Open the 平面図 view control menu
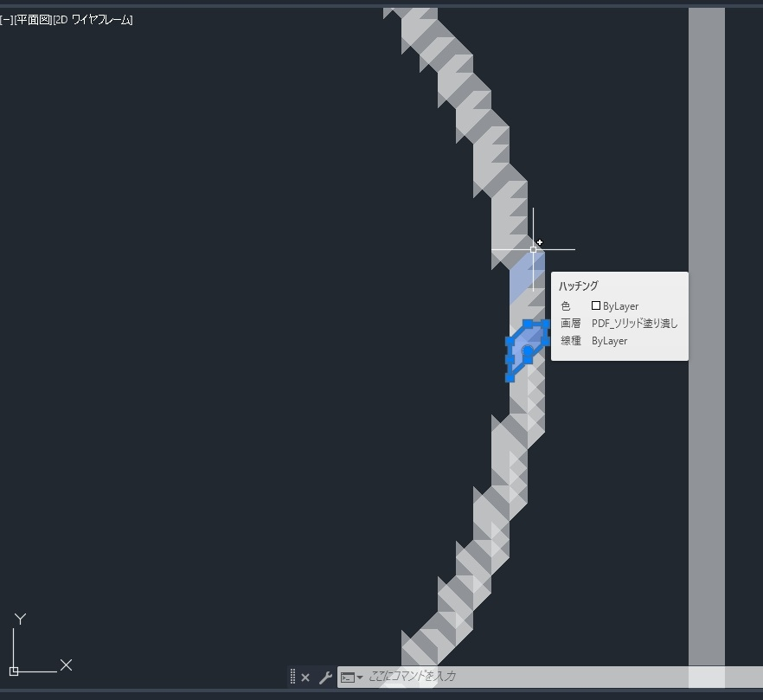 [x=33, y=20]
